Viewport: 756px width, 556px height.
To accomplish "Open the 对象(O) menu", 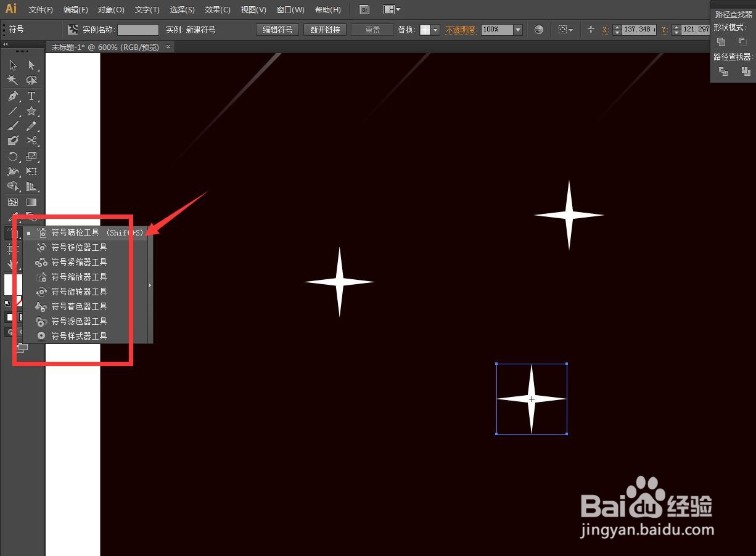I will tap(111, 10).
